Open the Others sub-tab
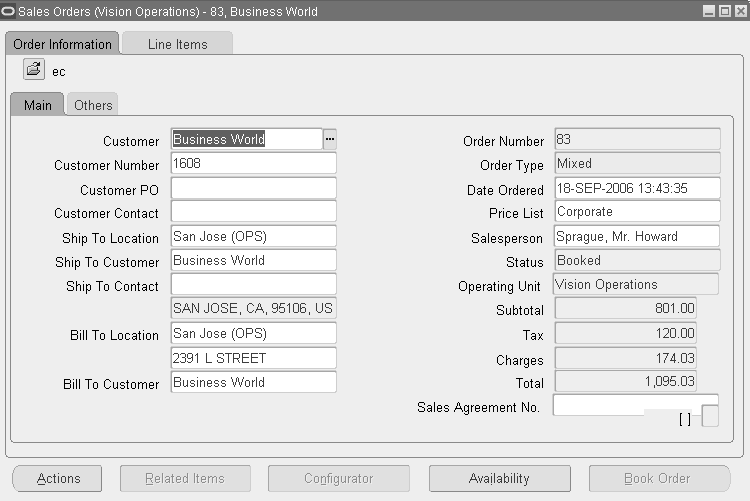This screenshot has height=501, width=750. pyautogui.click(x=93, y=105)
